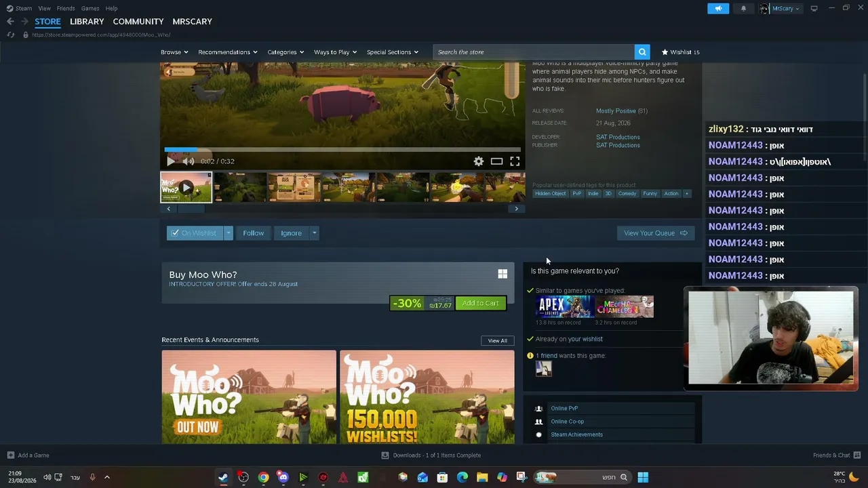Expand the wishlist options arrow
This screenshot has height=488, width=868.
tap(228, 233)
